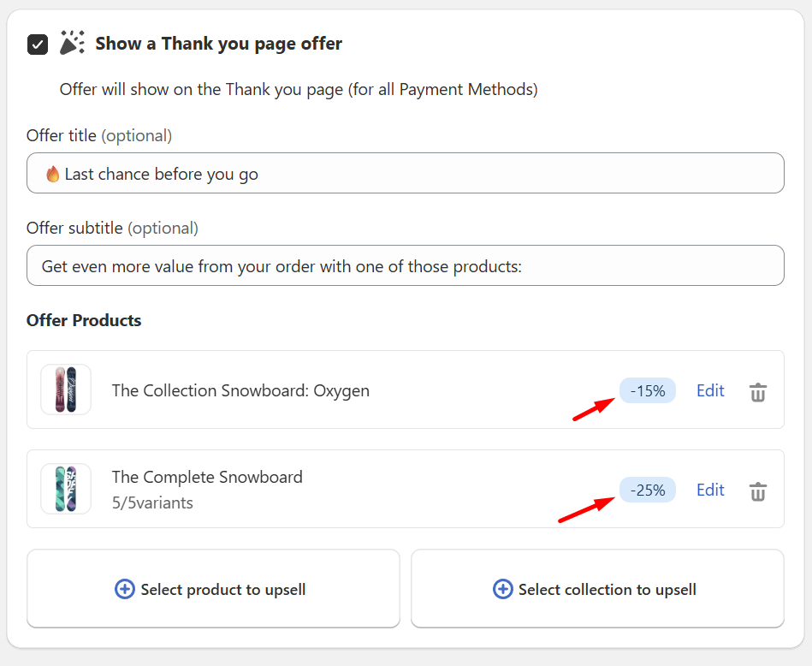
Task: Click The Collection Snowboard: Oxygen product name
Action: (240, 390)
